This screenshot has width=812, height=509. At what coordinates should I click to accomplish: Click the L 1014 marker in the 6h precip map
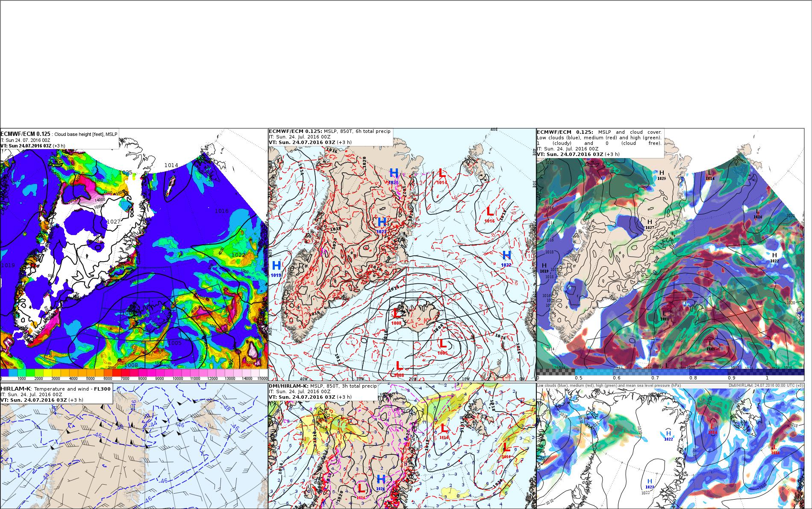[x=441, y=176]
